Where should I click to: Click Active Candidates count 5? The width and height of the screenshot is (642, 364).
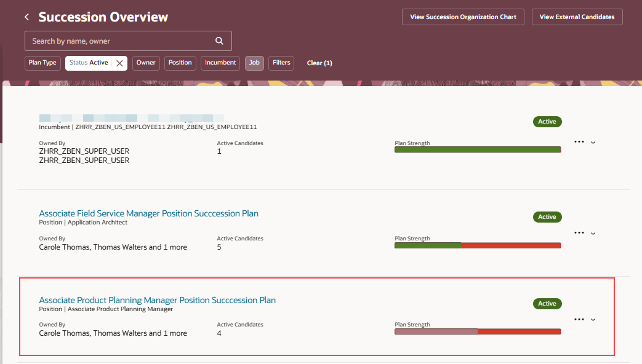[219, 247]
